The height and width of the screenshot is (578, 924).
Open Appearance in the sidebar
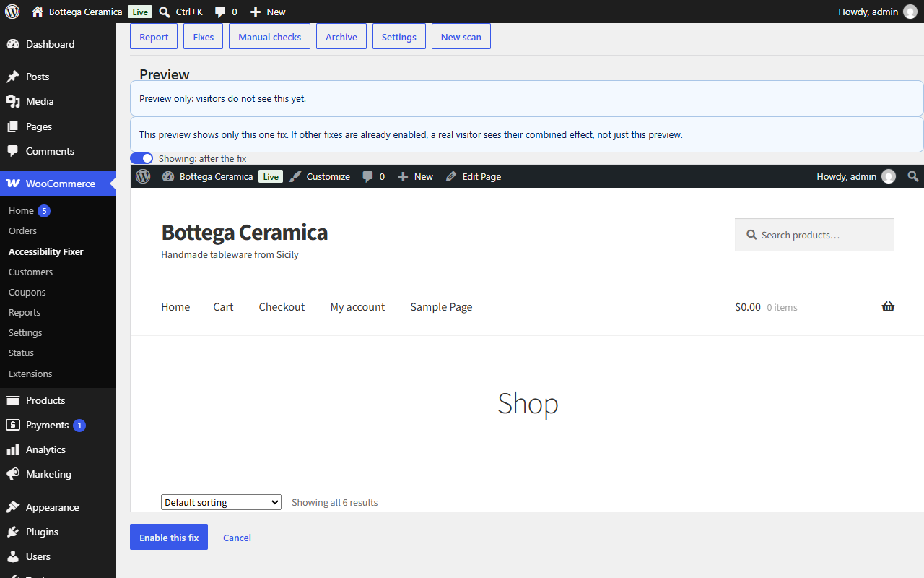[x=58, y=507]
